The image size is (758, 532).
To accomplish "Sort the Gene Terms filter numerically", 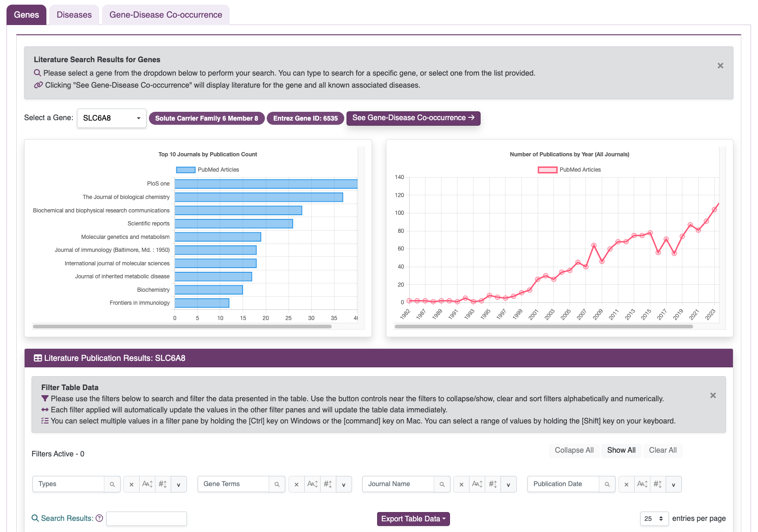I will (x=328, y=484).
